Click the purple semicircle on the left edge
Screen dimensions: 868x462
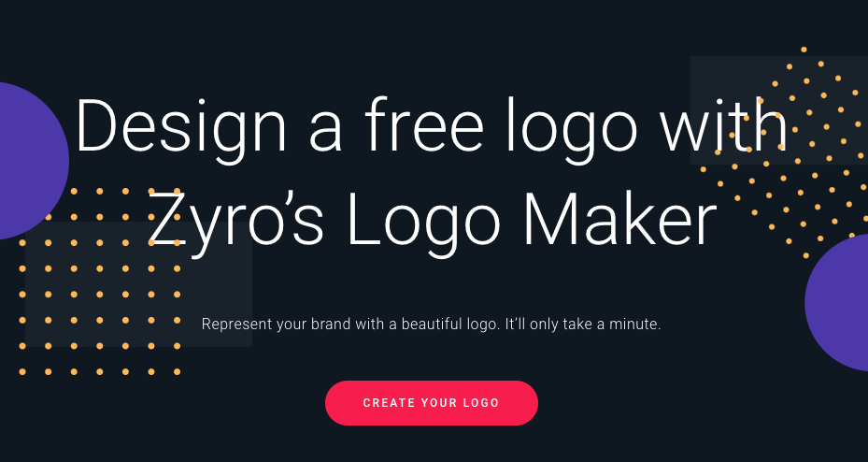[x=34, y=161]
